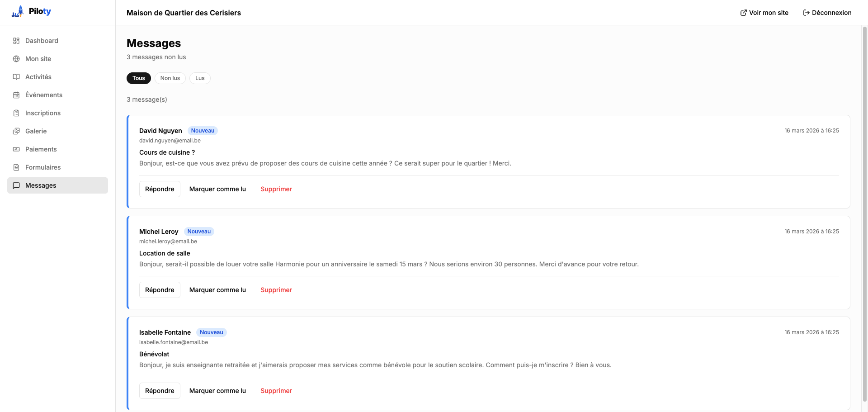This screenshot has height=412, width=868.
Task: Click the Piloty rocket logo
Action: [x=17, y=11]
